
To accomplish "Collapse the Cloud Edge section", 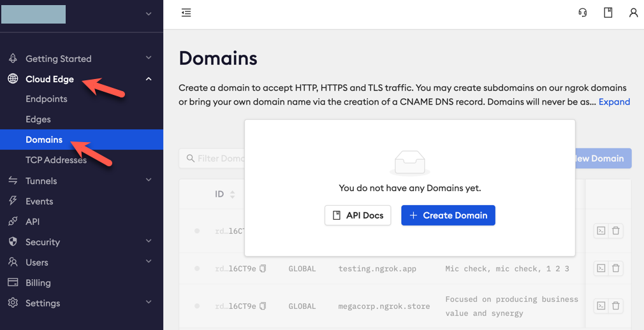I will click(x=149, y=79).
